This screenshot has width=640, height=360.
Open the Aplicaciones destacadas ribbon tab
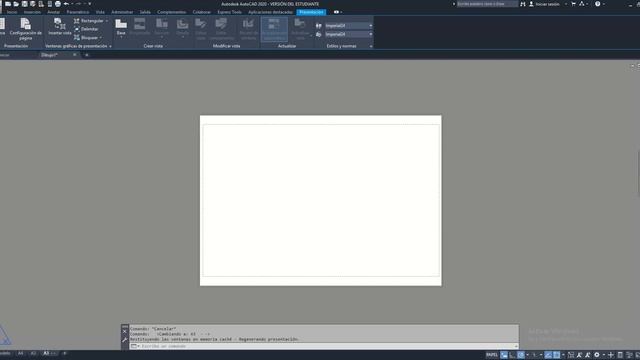click(270, 12)
